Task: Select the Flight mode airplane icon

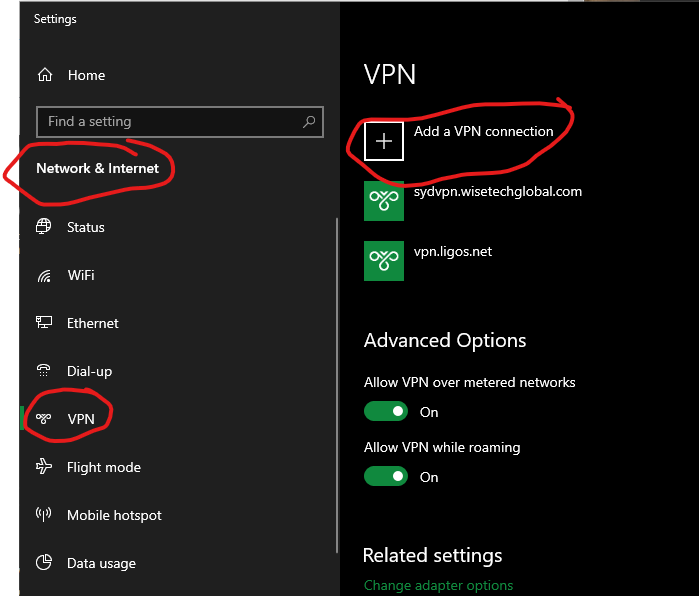Action: (44, 466)
